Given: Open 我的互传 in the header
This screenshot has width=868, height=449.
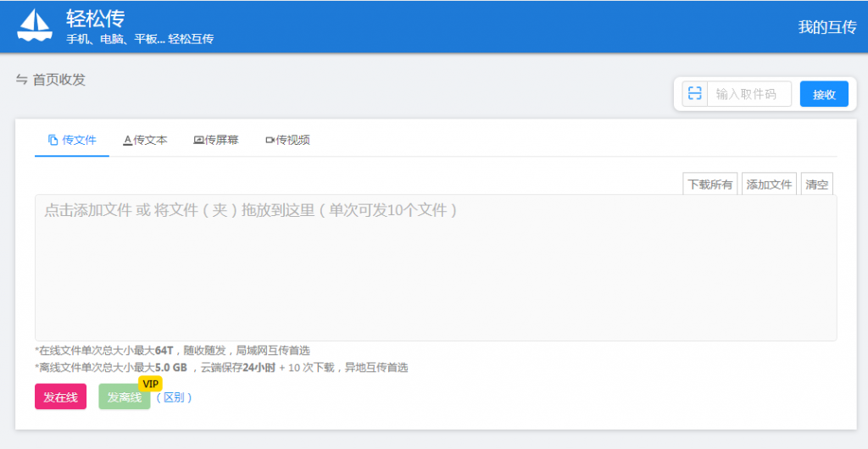Looking at the screenshot, I should (826, 27).
